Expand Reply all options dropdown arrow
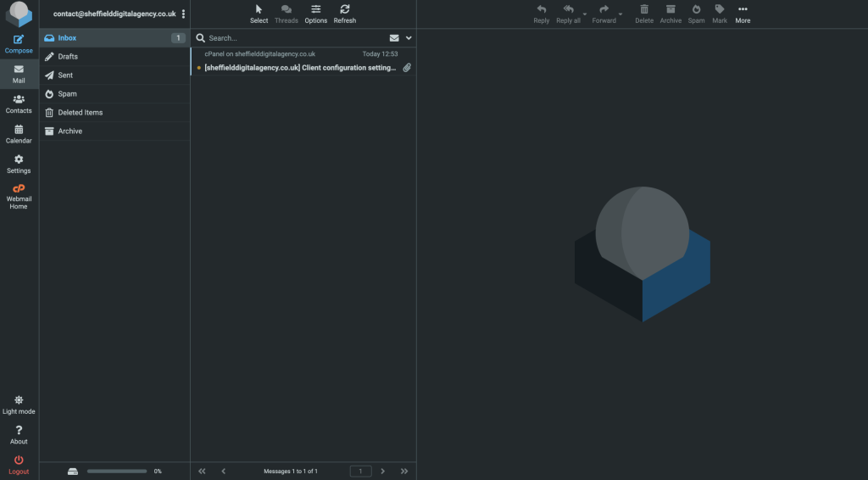 tap(585, 14)
